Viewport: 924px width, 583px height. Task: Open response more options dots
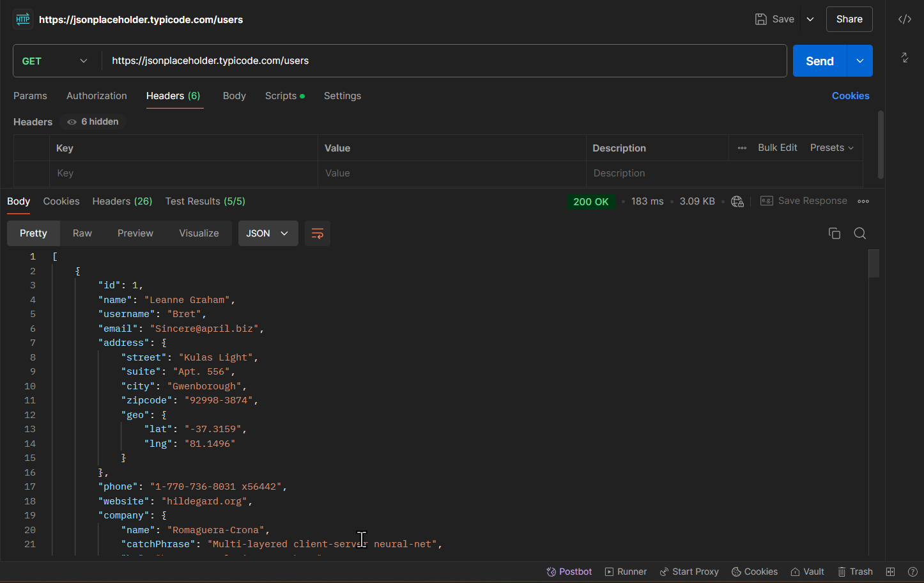(x=863, y=201)
